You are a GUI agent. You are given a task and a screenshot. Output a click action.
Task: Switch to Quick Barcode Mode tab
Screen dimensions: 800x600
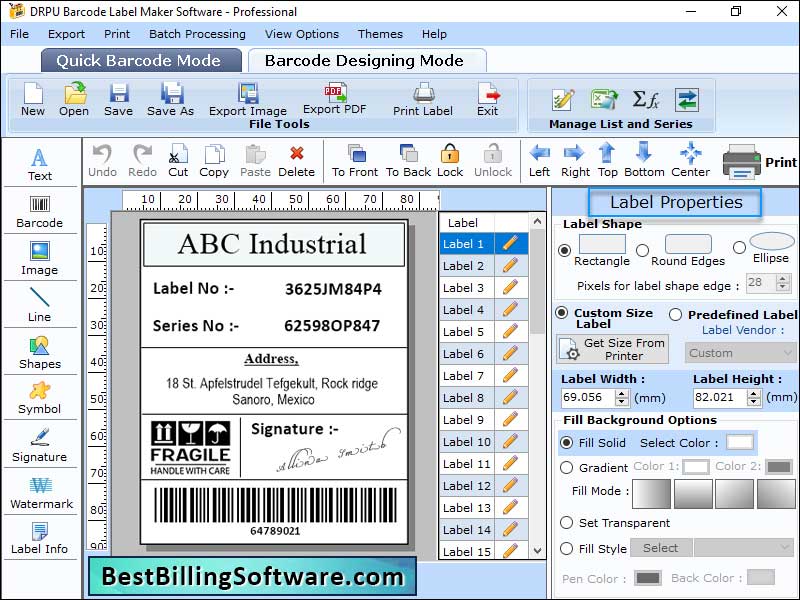point(140,60)
